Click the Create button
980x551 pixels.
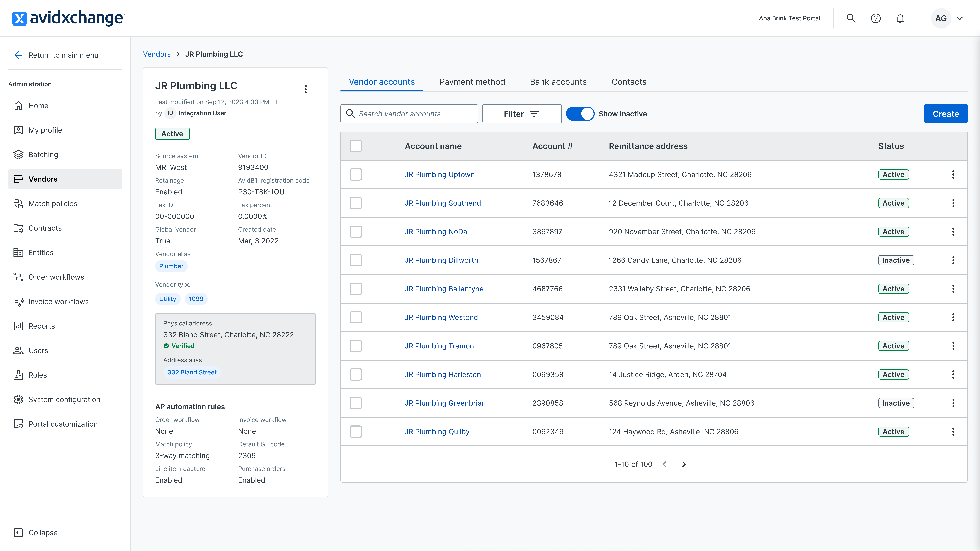point(946,114)
